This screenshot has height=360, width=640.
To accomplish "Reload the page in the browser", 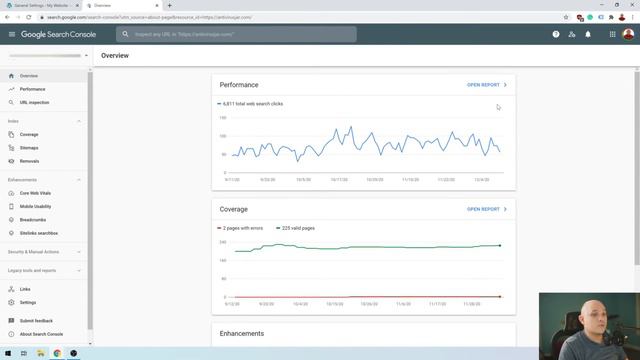I will (x=29, y=17).
